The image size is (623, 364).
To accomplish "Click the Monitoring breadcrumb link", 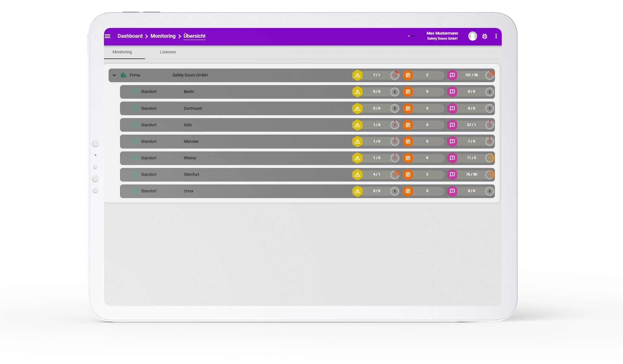I will click(x=163, y=36).
